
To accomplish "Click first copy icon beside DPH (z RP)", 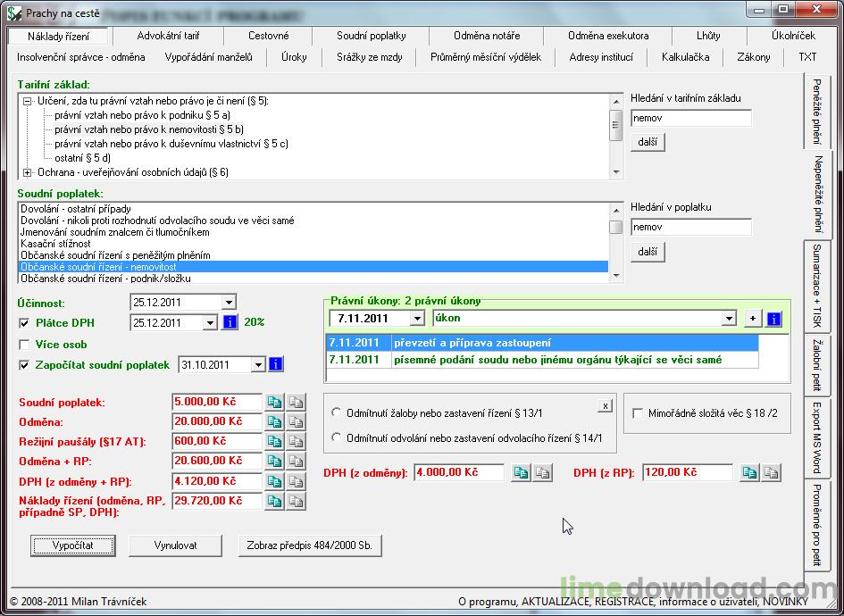I will 750,473.
